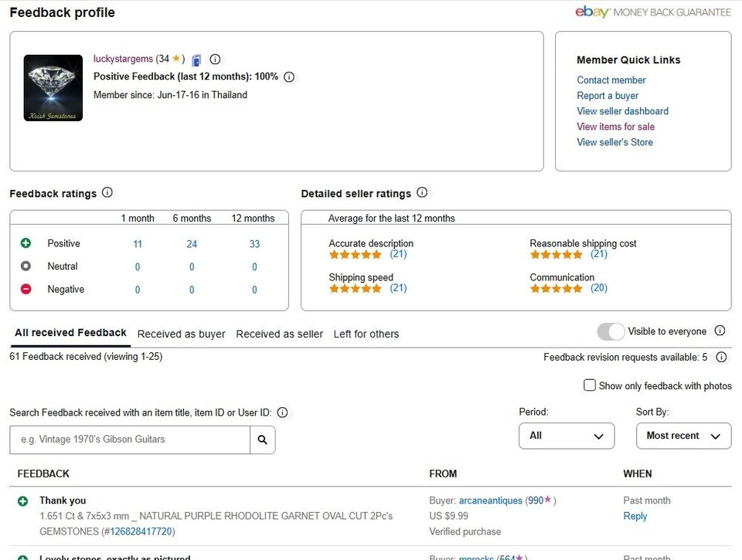The width and height of the screenshot is (742, 560).
Task: Click the Krish Gemstones diamond profile image
Action: tap(53, 87)
